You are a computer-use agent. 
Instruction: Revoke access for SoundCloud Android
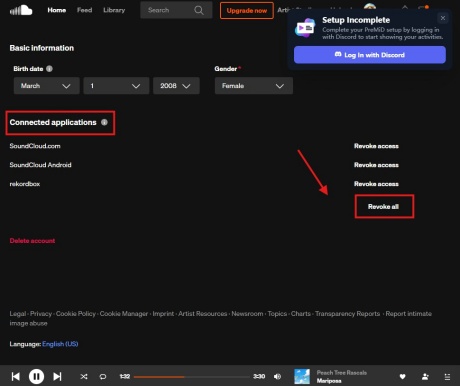pos(376,165)
